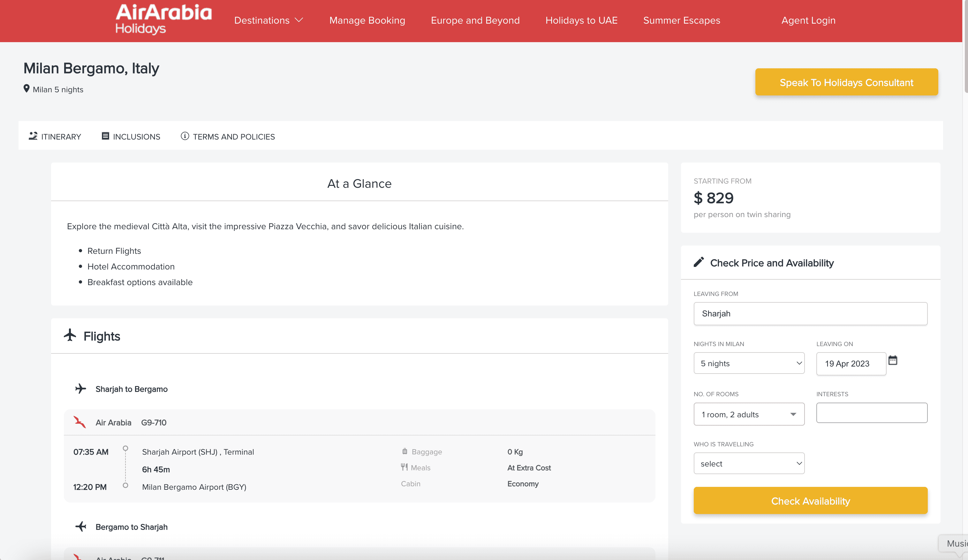Click the pencil icon by Check Price
Image resolution: width=968 pixels, height=560 pixels.
point(699,262)
